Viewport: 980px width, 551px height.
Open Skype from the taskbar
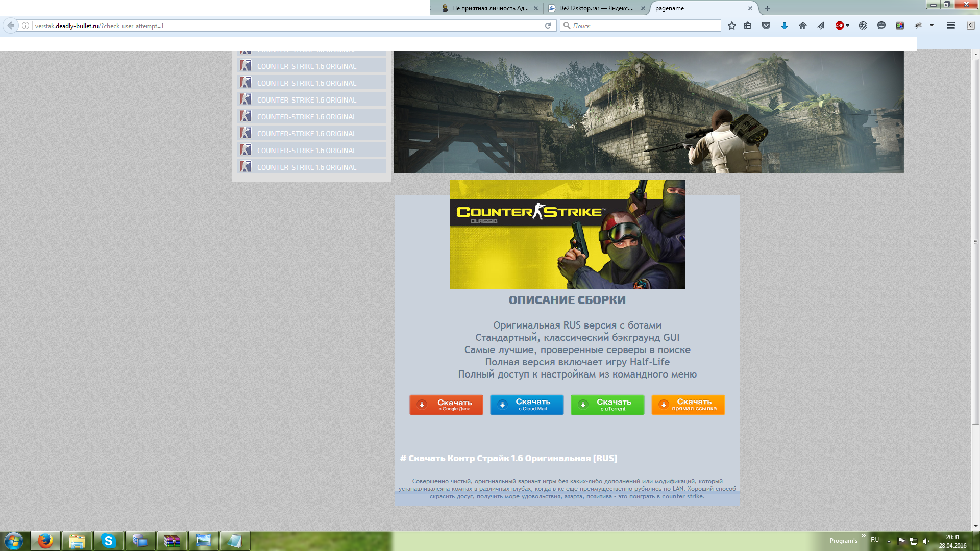109,541
